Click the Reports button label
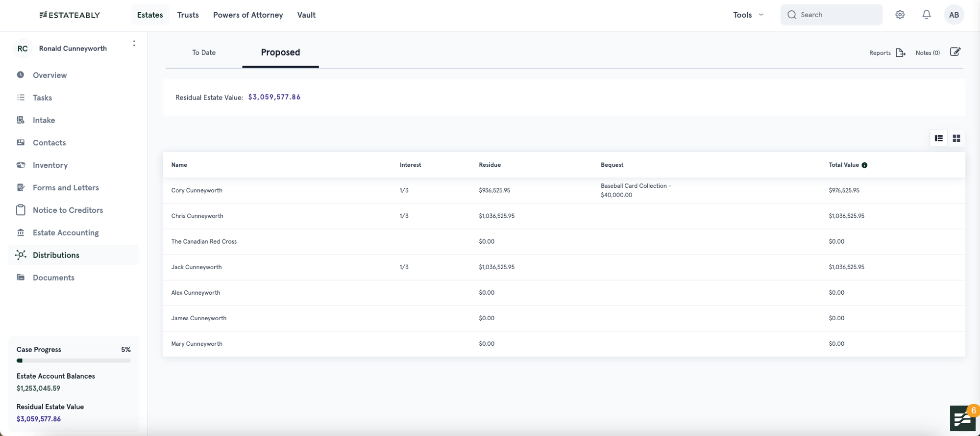The image size is (980, 436). [880, 53]
